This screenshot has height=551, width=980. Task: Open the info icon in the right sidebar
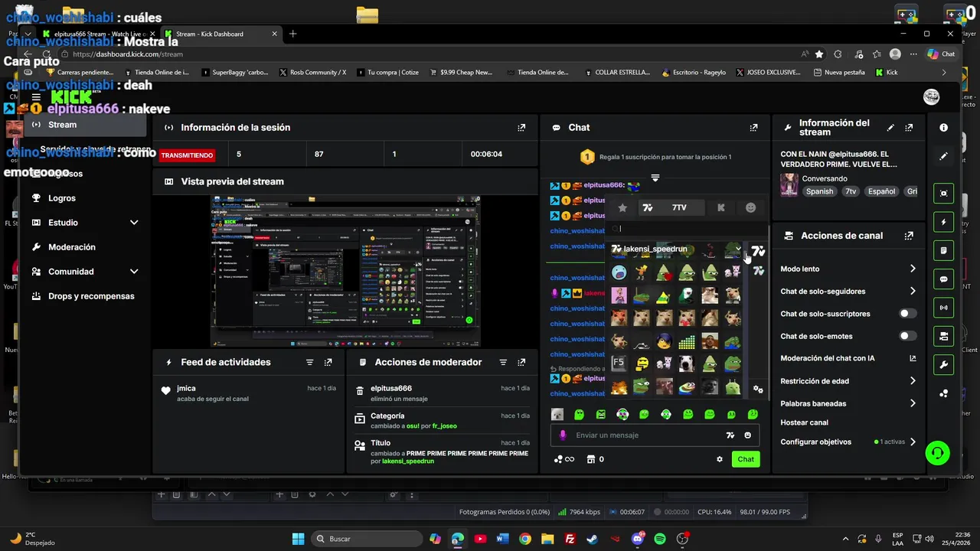(944, 128)
